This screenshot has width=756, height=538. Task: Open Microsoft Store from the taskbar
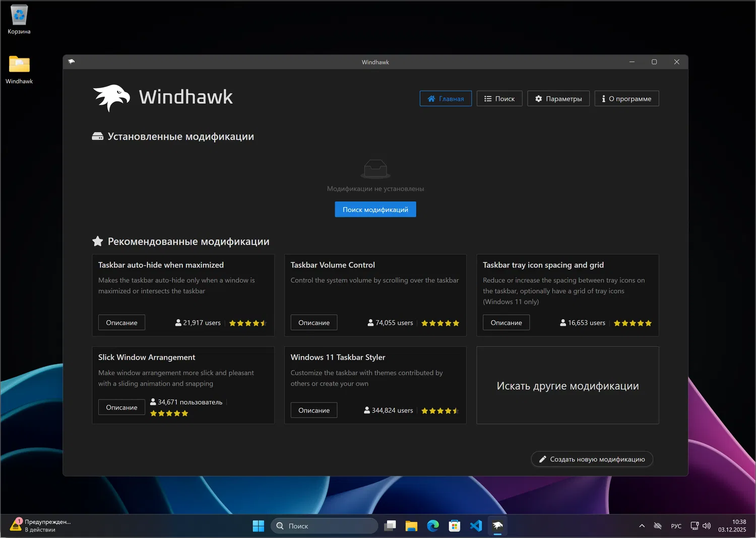455,526
